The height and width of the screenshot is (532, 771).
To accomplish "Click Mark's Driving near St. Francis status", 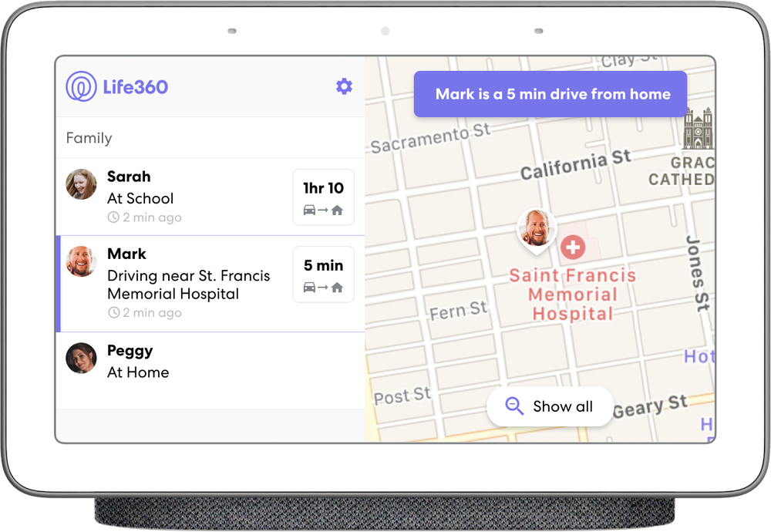I will pyautogui.click(x=189, y=285).
